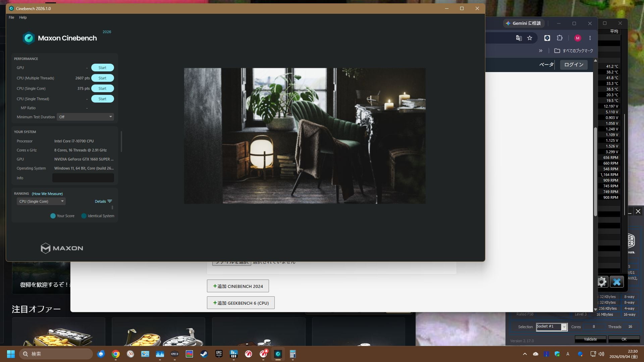This screenshot has height=362, width=644.
Task: Open the Socket #1 selection dropdown in CPU-Z
Action: coord(552,327)
